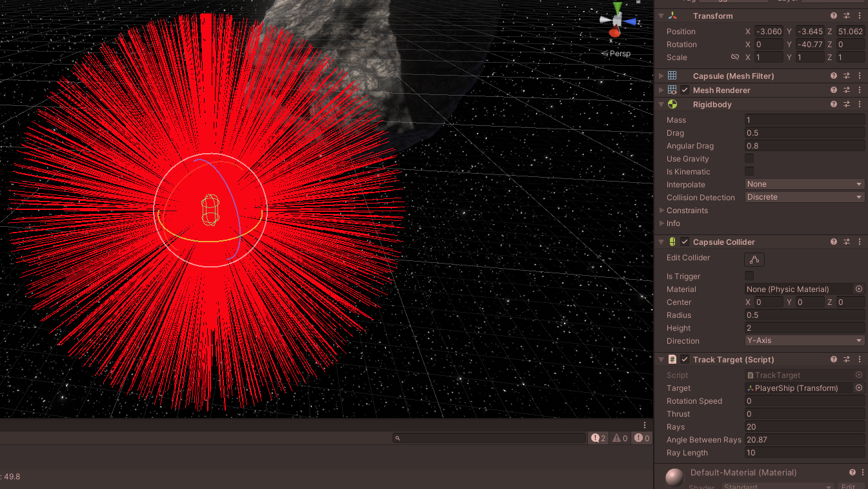868x489 pixels.
Task: Open Rigidbody preset settings icon
Action: pyautogui.click(x=847, y=105)
